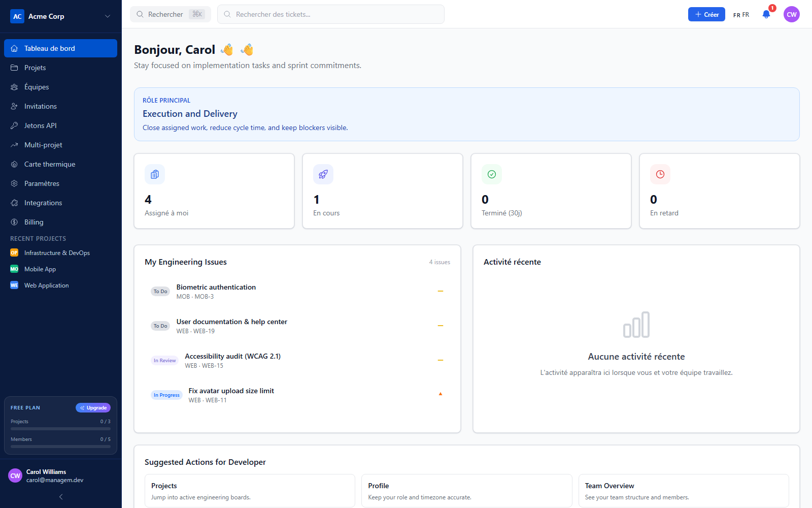812x508 pixels.
Task: Open the notifications bell icon
Action: (766, 14)
